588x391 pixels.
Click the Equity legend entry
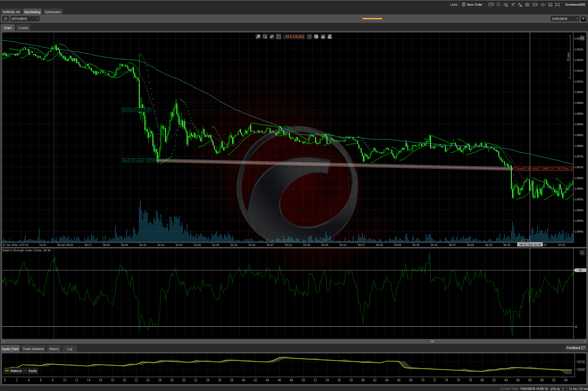click(x=30, y=371)
